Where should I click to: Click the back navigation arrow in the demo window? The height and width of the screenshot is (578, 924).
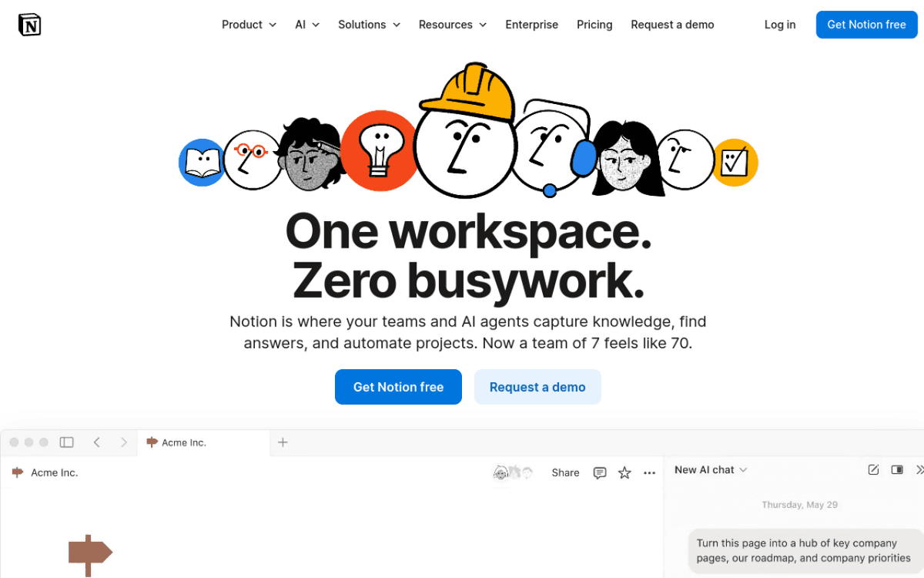(x=97, y=442)
